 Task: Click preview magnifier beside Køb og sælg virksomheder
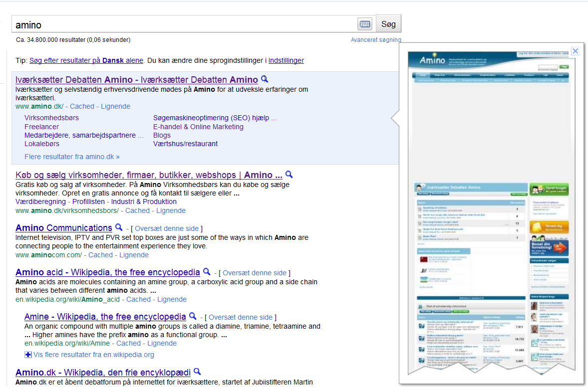[289, 175]
